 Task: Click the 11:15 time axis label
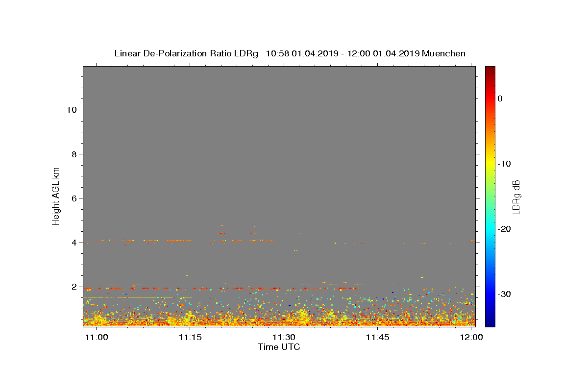pyautogui.click(x=190, y=338)
